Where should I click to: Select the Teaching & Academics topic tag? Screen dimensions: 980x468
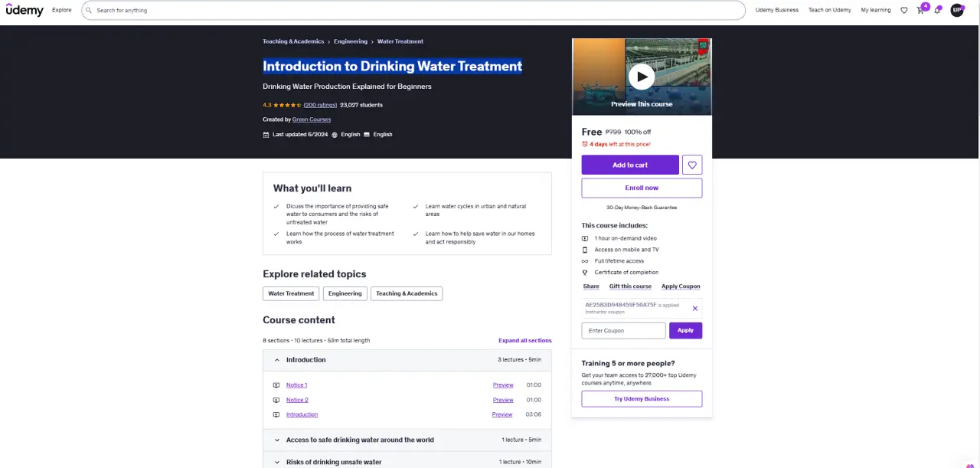pyautogui.click(x=407, y=293)
